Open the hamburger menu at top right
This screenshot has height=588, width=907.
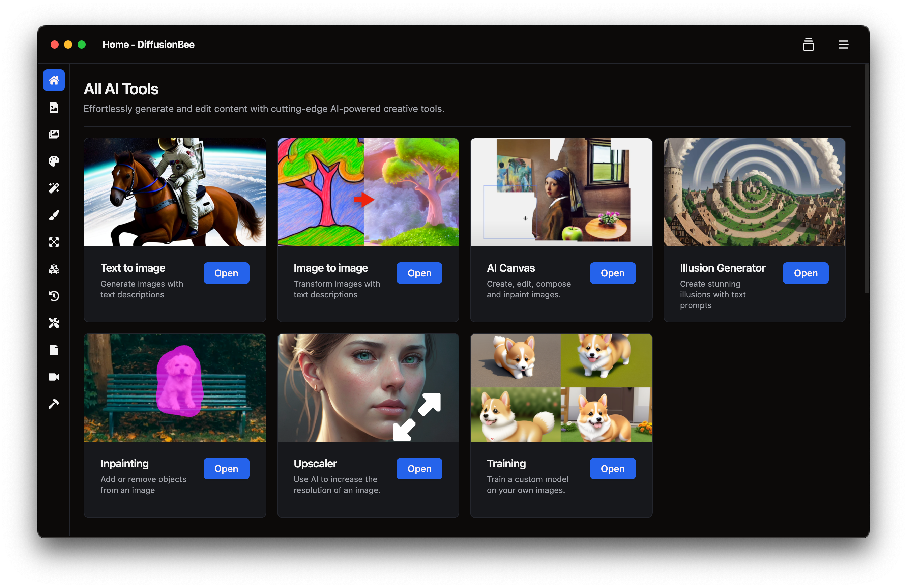(843, 45)
